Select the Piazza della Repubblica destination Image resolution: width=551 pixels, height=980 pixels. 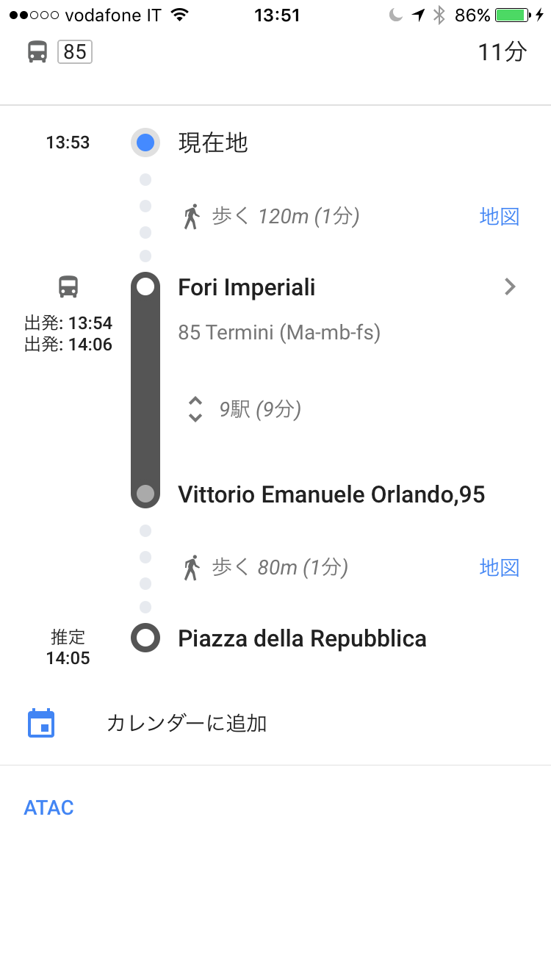(x=302, y=638)
